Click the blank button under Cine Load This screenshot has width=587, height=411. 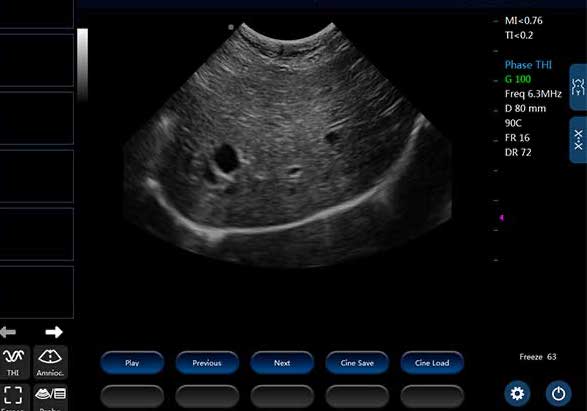point(432,396)
